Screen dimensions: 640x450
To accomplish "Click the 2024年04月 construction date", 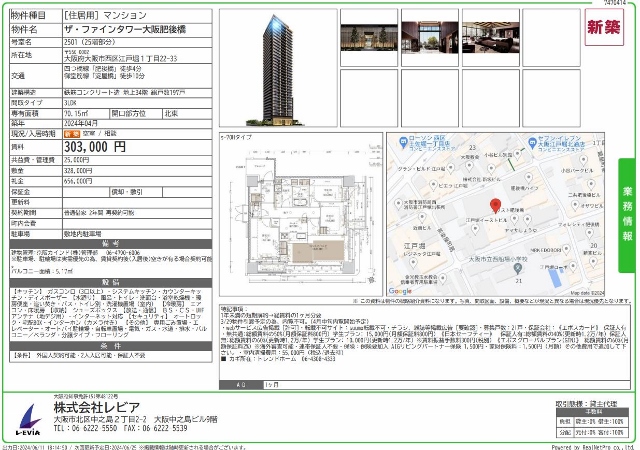I will 80,123.
